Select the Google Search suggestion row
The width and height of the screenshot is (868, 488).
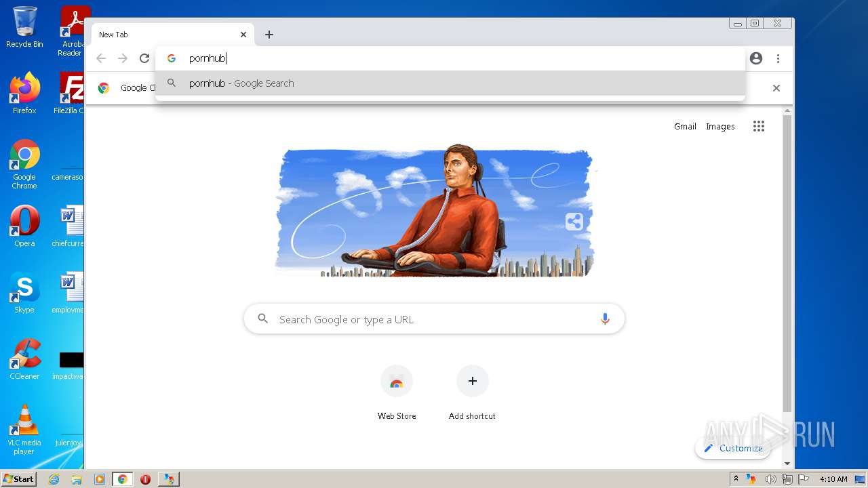[x=450, y=83]
